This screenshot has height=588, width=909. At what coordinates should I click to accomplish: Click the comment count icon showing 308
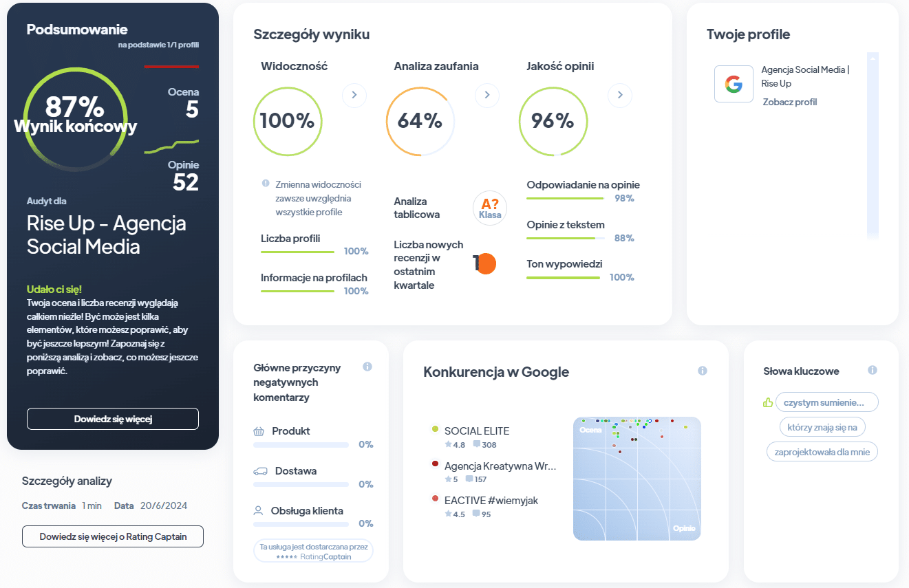tap(477, 444)
